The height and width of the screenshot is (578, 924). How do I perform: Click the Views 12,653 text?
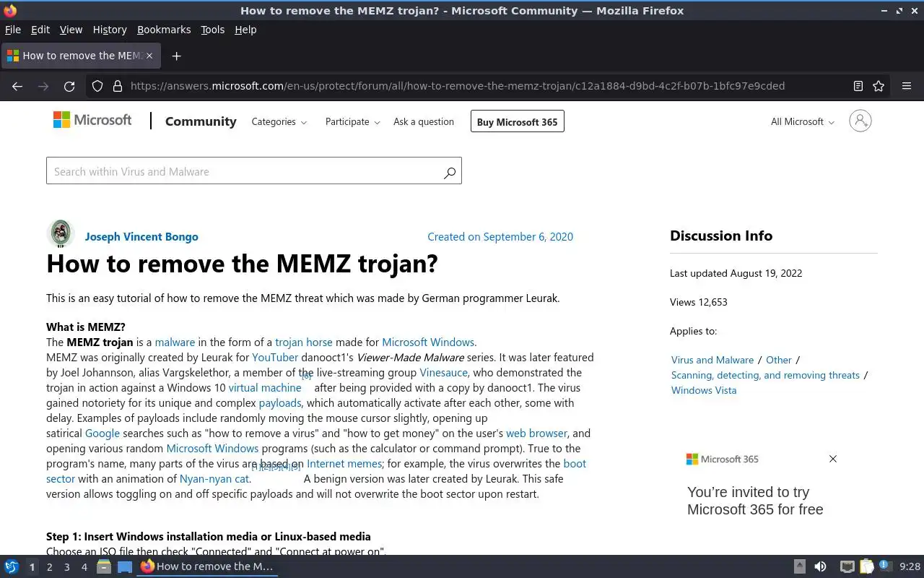coord(699,302)
